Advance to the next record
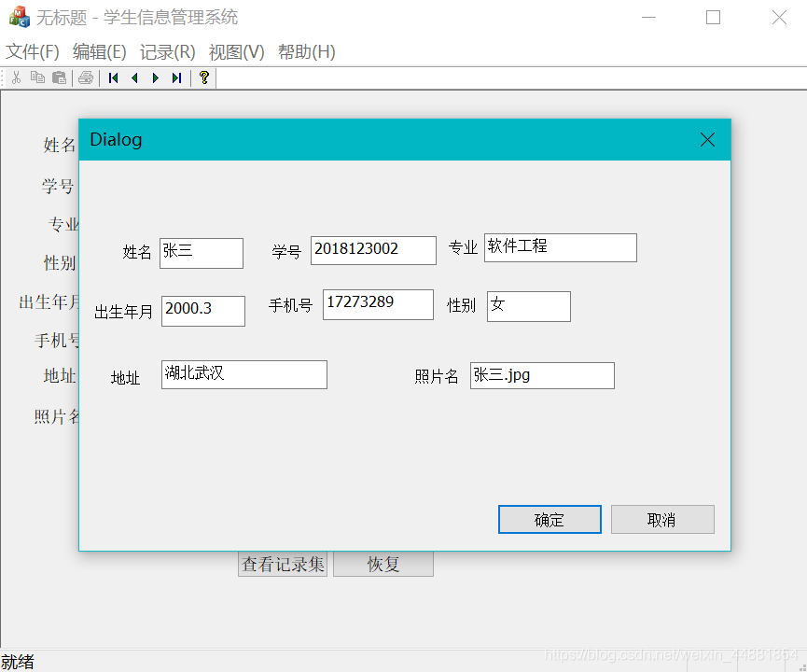The image size is (807, 672). pyautogui.click(x=156, y=77)
